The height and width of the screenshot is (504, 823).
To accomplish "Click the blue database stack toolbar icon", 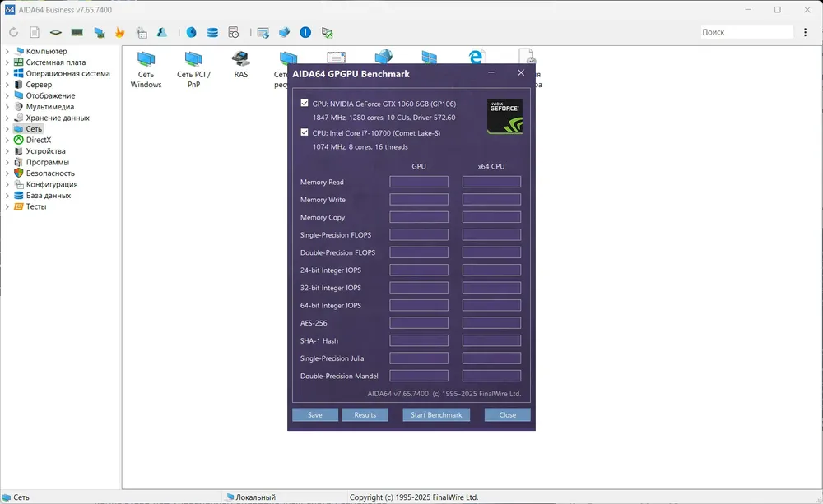I will point(212,33).
